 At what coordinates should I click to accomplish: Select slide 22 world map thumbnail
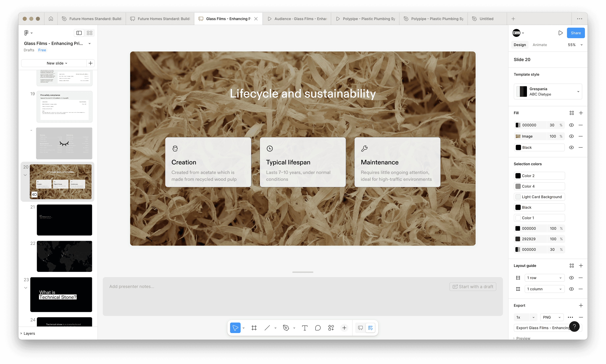click(64, 256)
